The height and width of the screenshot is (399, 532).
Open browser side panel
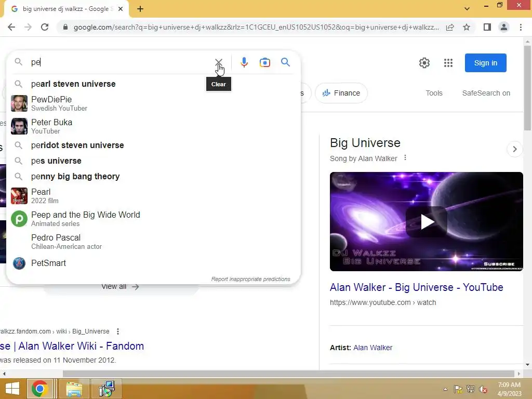487,27
